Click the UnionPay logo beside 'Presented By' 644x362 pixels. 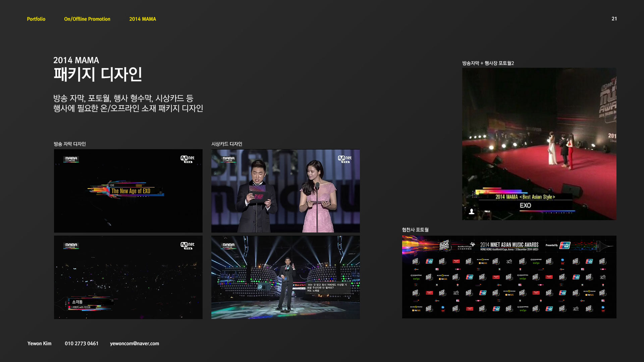[565, 245]
